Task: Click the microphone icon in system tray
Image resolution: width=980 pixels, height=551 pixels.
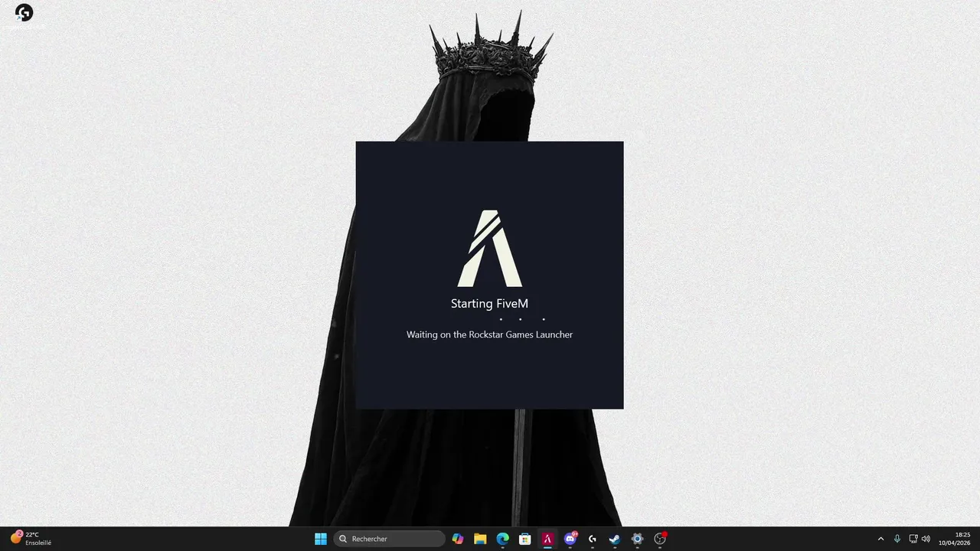Action: 897,539
